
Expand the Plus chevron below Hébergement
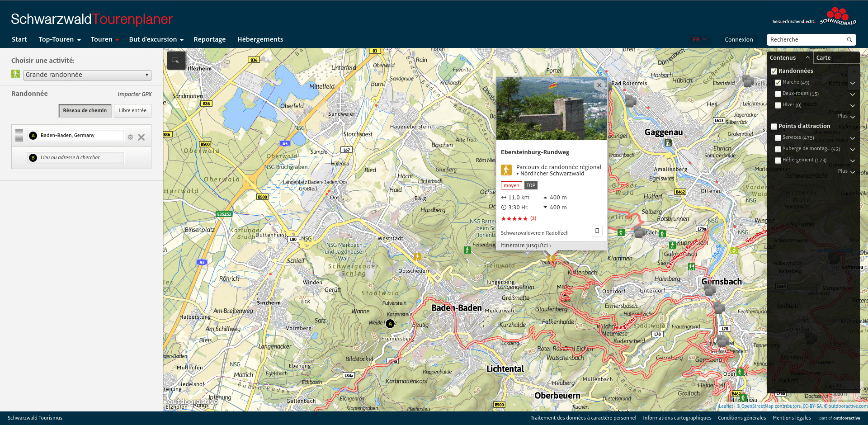853,172
